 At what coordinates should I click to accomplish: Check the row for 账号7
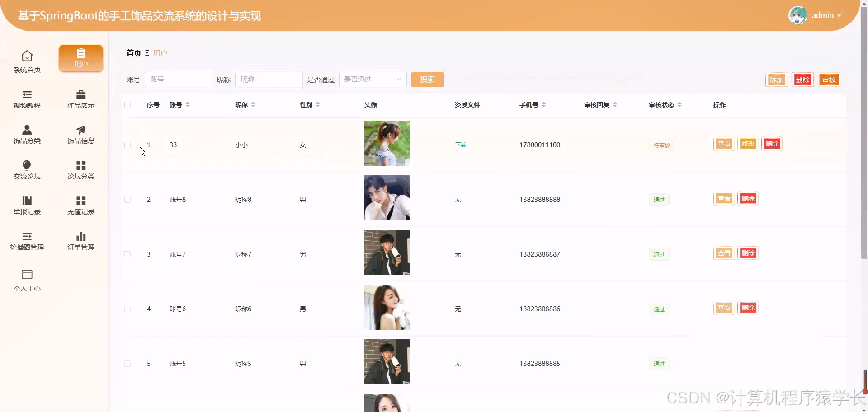coord(127,254)
